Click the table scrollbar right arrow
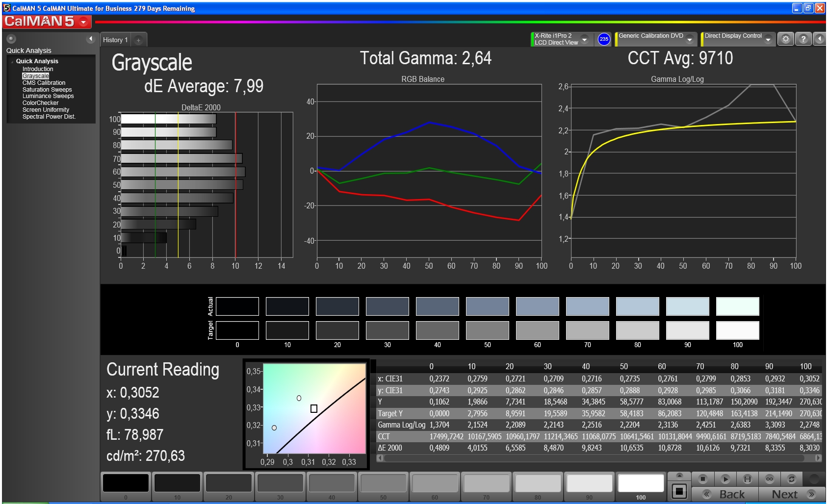The height and width of the screenshot is (504, 828). pyautogui.click(x=818, y=458)
